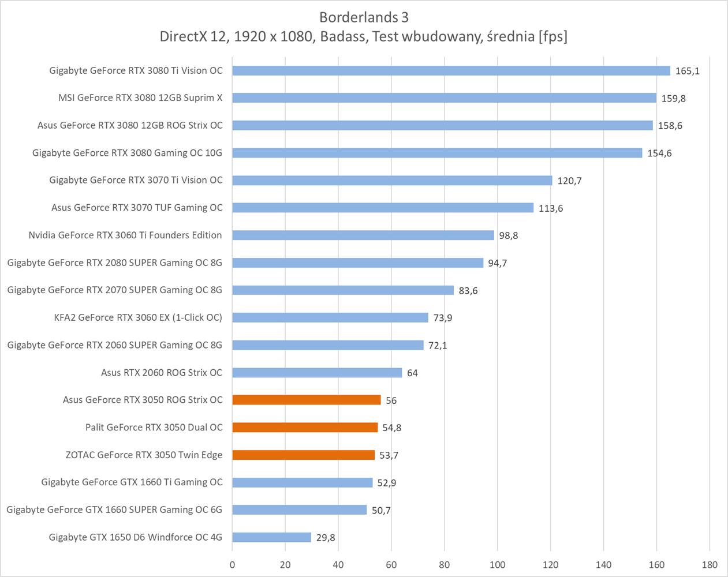The height and width of the screenshot is (577, 728).
Task: Select the Gigabyte RTX 3080 Ti Vision OC bar
Action: [451, 70]
